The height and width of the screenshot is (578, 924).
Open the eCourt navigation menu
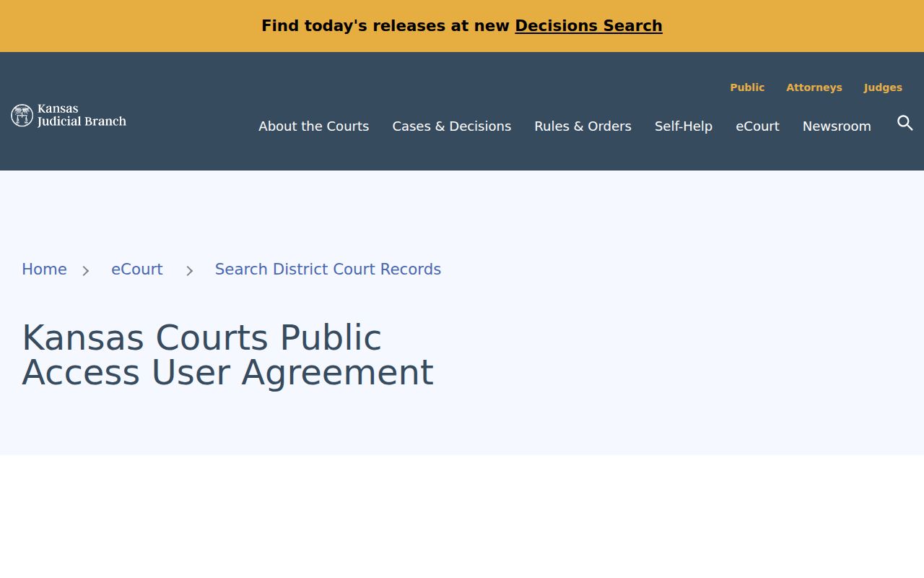coord(757,126)
